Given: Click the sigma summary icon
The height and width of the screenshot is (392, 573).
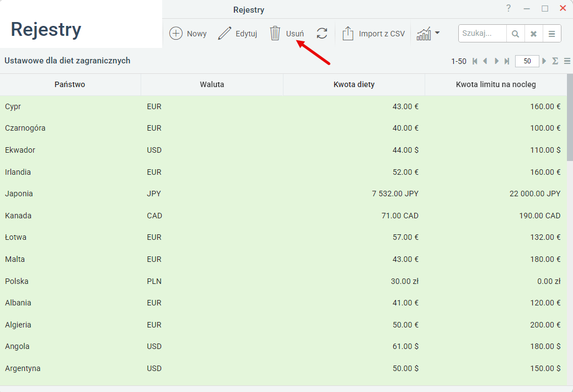Looking at the screenshot, I should (555, 61).
